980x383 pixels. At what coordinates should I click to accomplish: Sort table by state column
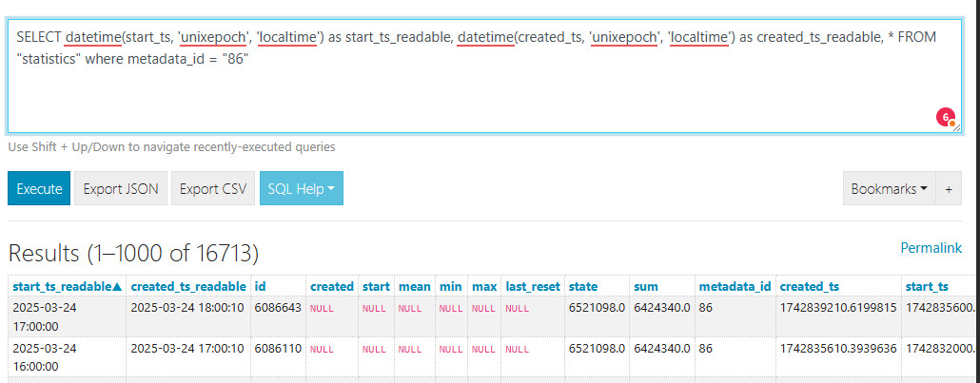pyautogui.click(x=582, y=286)
